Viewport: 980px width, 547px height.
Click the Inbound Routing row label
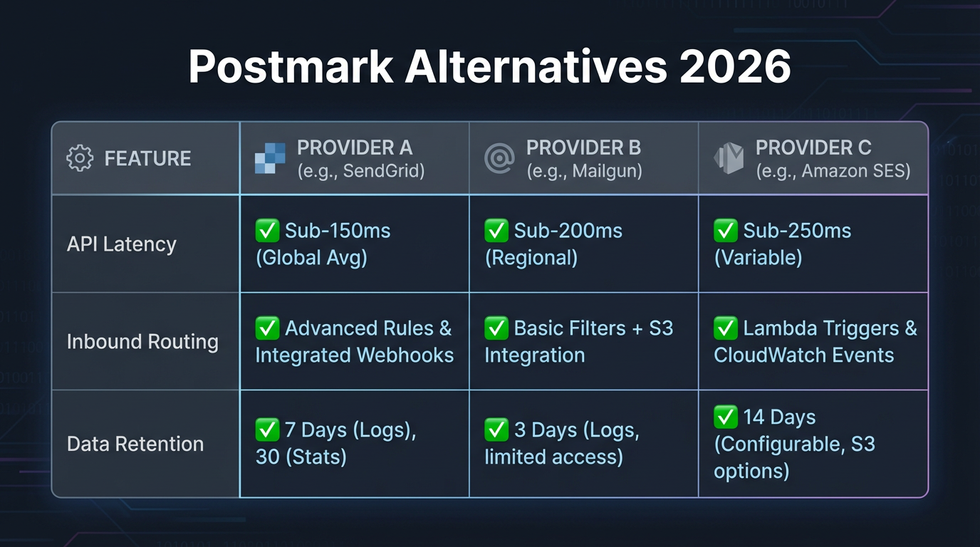(142, 342)
